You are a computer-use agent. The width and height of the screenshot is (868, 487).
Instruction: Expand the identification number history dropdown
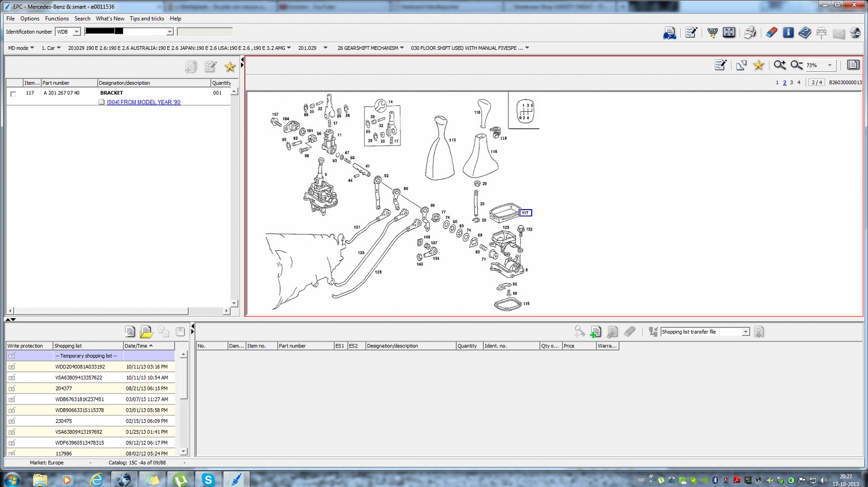(x=170, y=32)
